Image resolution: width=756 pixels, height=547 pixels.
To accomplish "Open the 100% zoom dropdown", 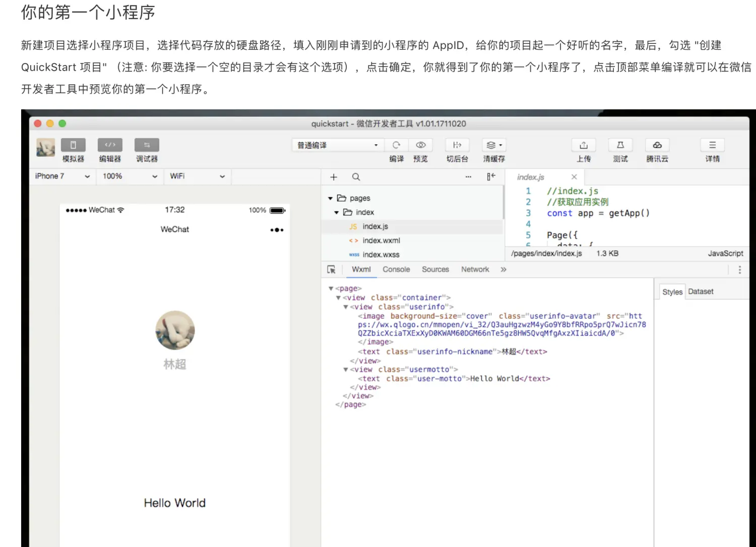I will pyautogui.click(x=130, y=176).
